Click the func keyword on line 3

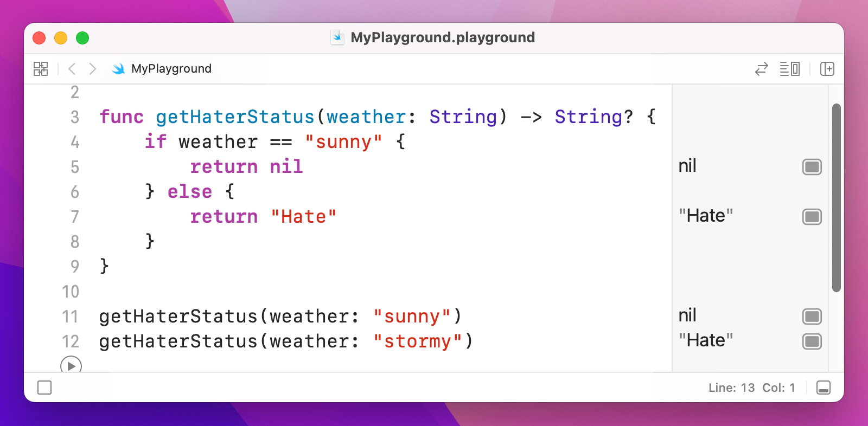[122, 117]
